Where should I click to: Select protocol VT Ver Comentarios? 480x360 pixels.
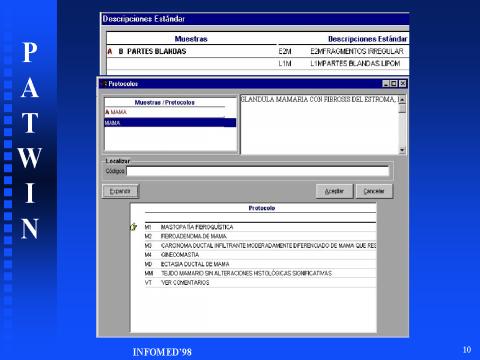260,283
